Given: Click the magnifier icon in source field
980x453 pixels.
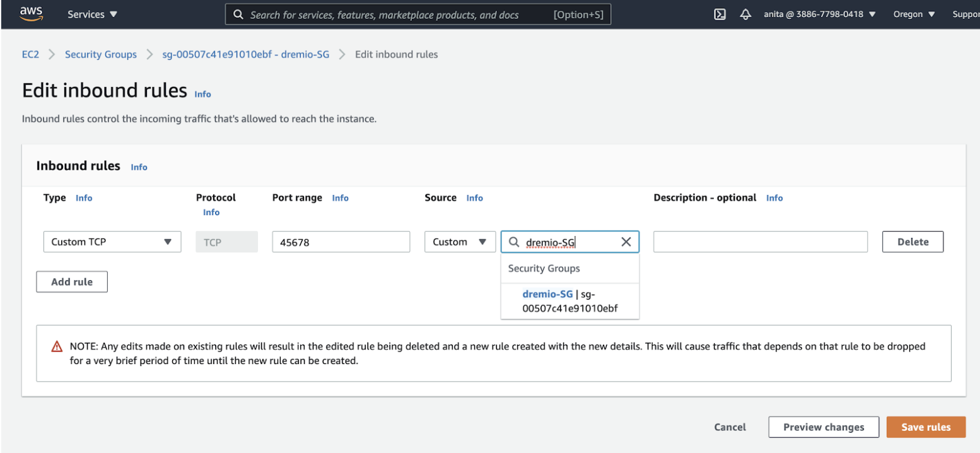Looking at the screenshot, I should 515,242.
